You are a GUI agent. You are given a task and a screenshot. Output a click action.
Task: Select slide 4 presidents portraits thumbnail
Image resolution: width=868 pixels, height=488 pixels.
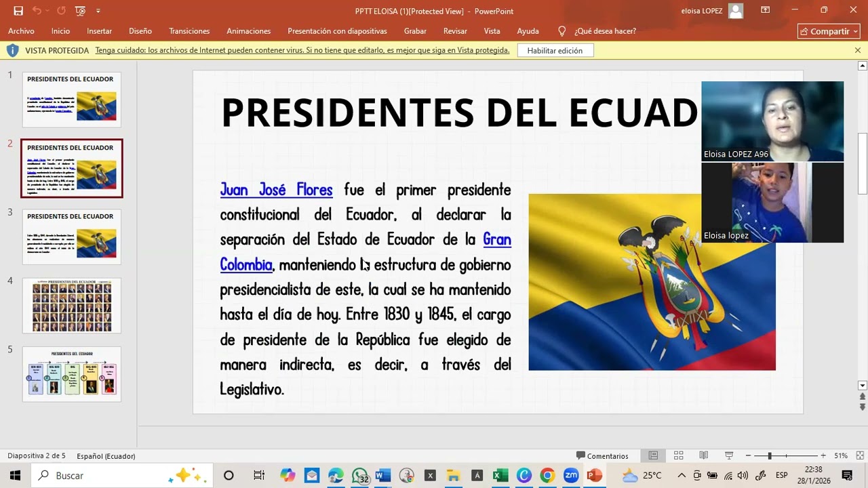point(71,305)
